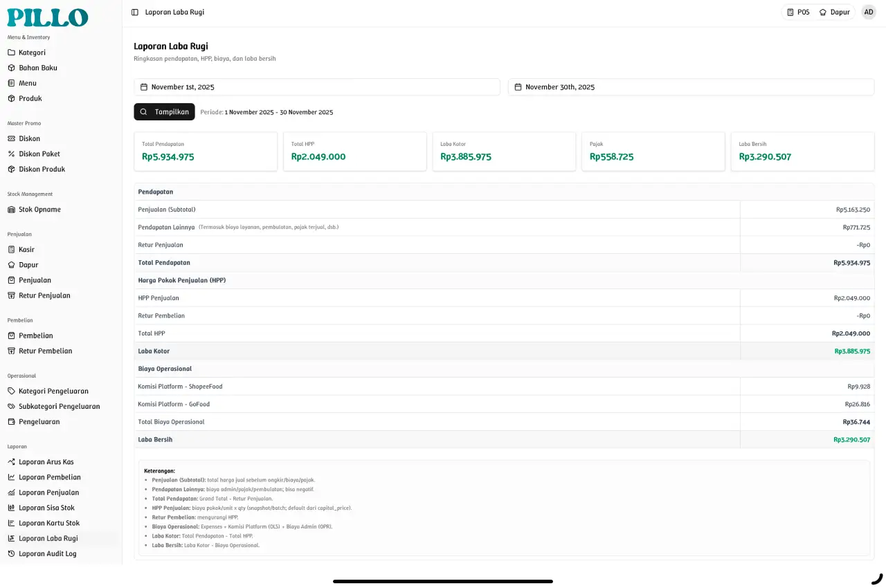Click the Kasir calculator icon
Image resolution: width=886 pixels, height=588 pixels.
coord(12,250)
